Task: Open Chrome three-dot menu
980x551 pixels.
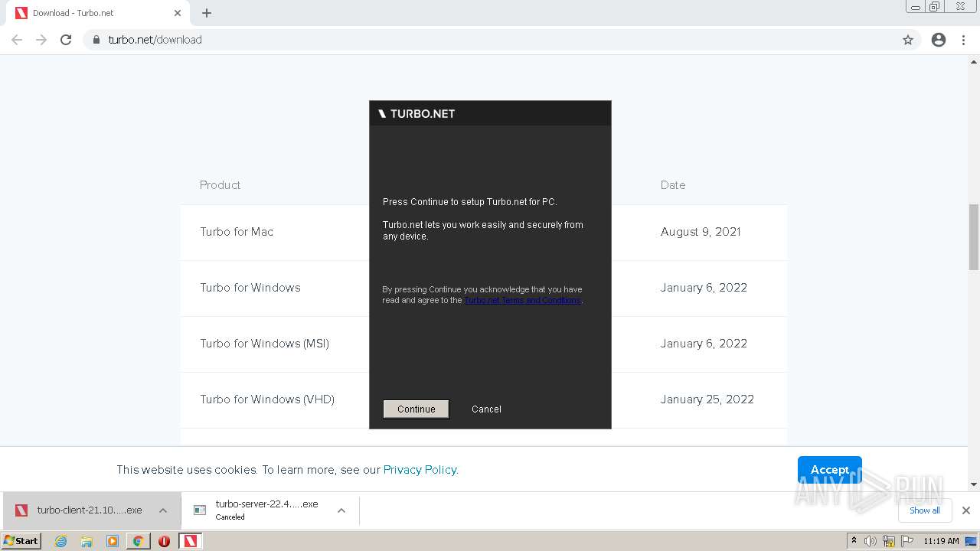Action: point(964,40)
